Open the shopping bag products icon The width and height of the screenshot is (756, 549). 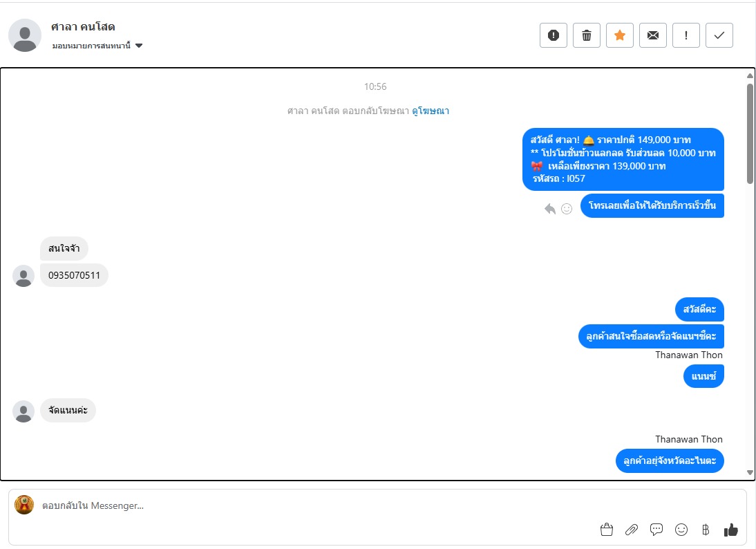(607, 530)
